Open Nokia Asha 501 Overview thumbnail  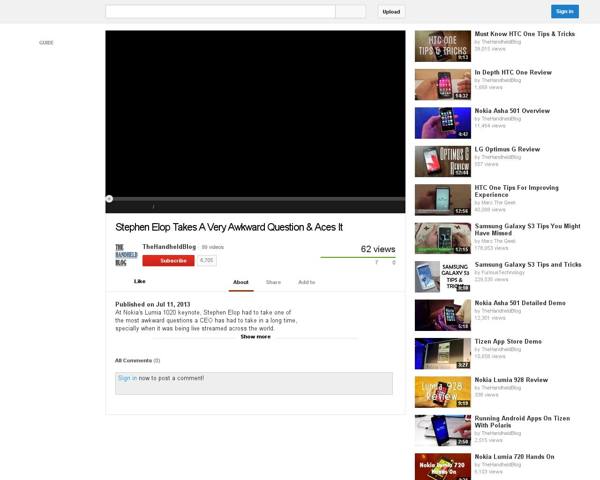[442, 122]
